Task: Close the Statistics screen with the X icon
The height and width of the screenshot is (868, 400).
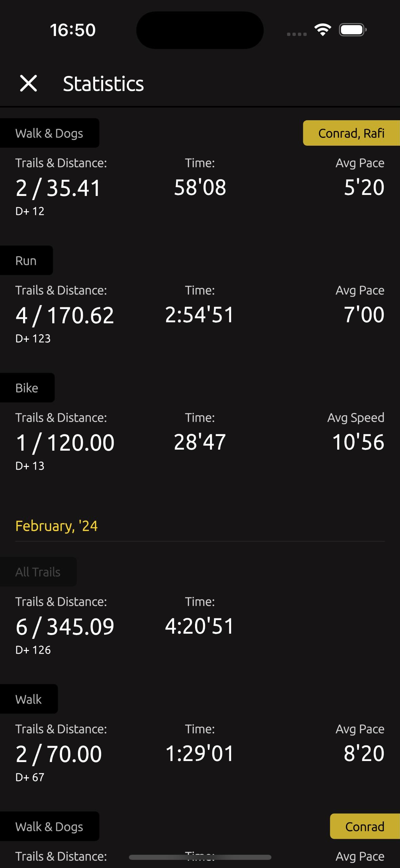Action: (28, 84)
